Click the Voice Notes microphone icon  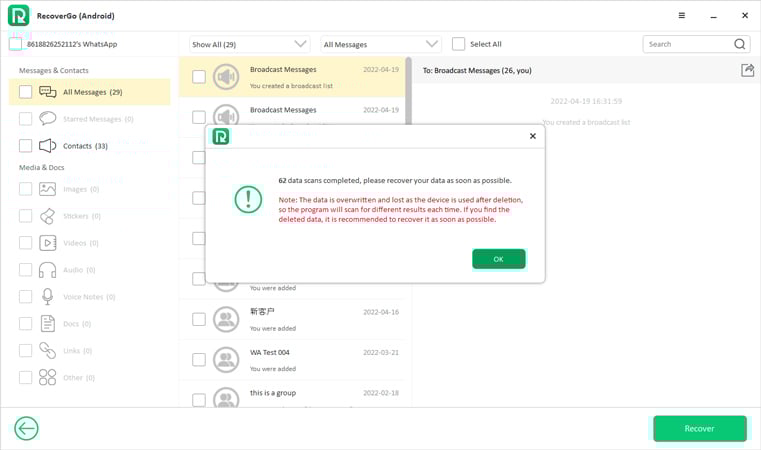47,297
